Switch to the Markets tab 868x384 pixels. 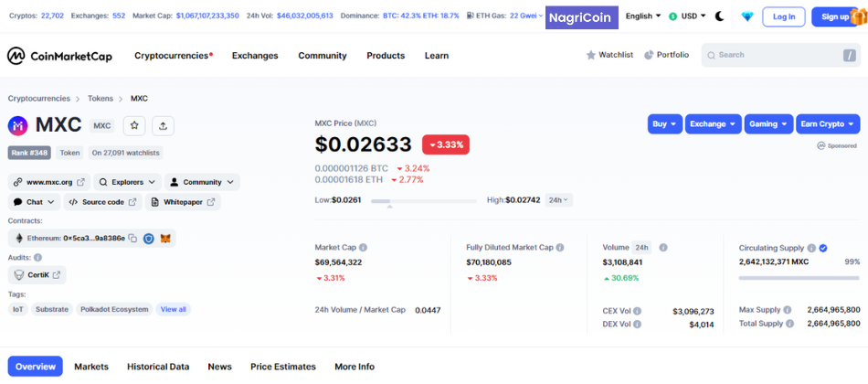(91, 367)
